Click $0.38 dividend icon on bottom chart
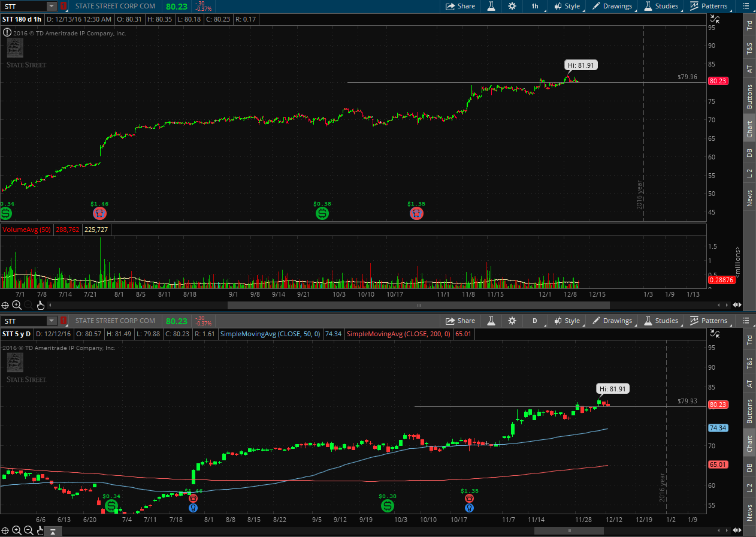 coord(388,506)
